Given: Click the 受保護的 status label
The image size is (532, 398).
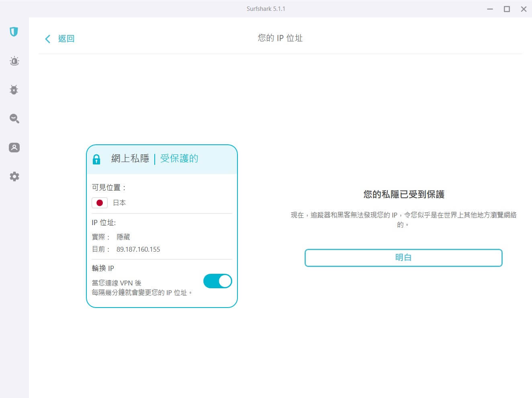Looking at the screenshot, I should tap(179, 158).
